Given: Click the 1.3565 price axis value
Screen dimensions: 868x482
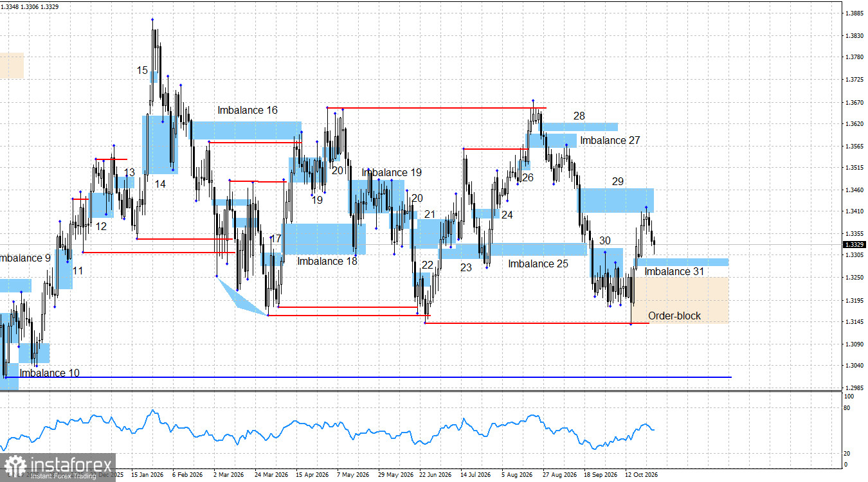Looking at the screenshot, I should [x=854, y=146].
